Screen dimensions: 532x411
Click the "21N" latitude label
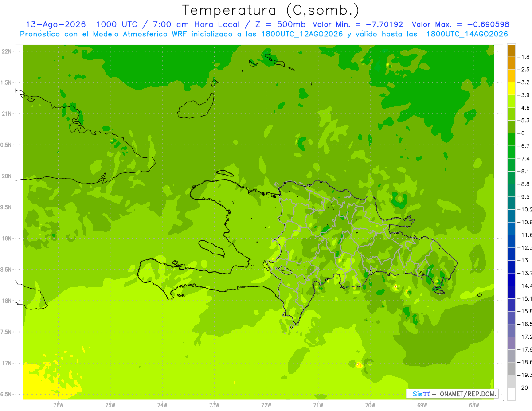click(8, 114)
